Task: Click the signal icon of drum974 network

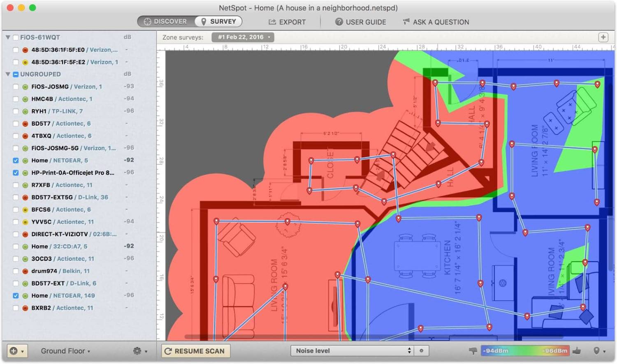Action: (x=25, y=271)
